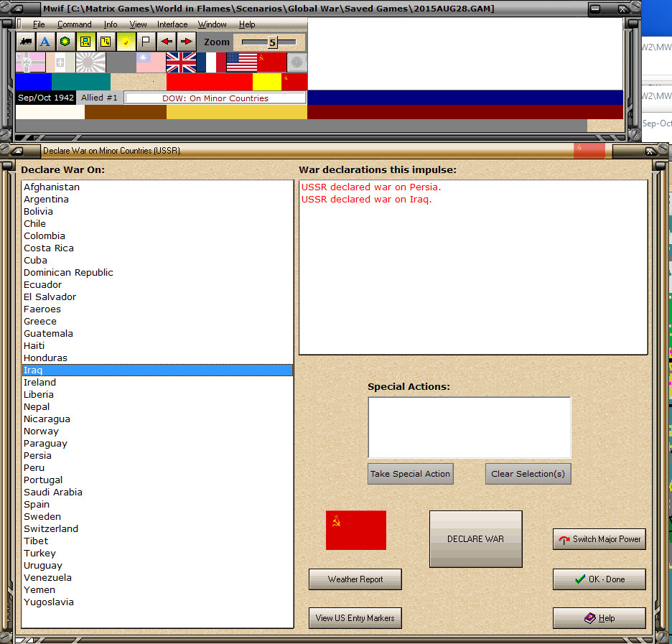Select the French tricolor flag
This screenshot has height=644, width=672.
[x=211, y=62]
